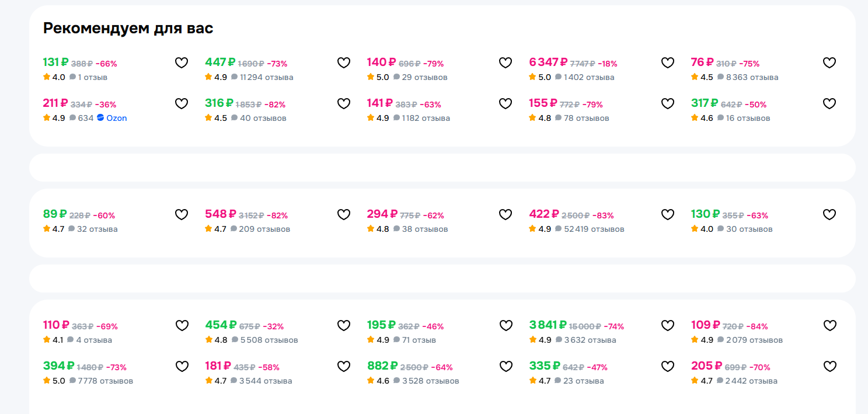View 52 419 отзывов reviews
The height and width of the screenshot is (414, 868).
[590, 229]
